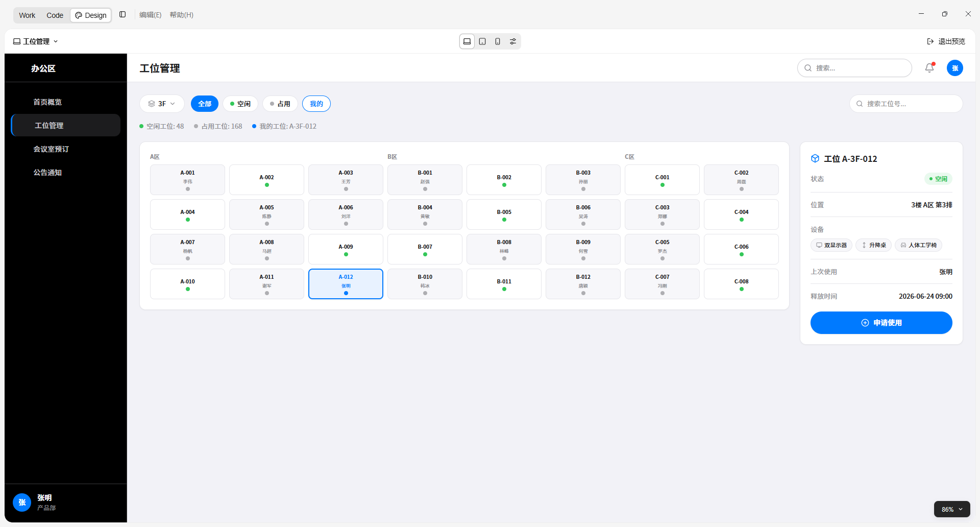980x527 pixels.
Task: Toggle the sidebar panel icon
Action: pos(122,15)
